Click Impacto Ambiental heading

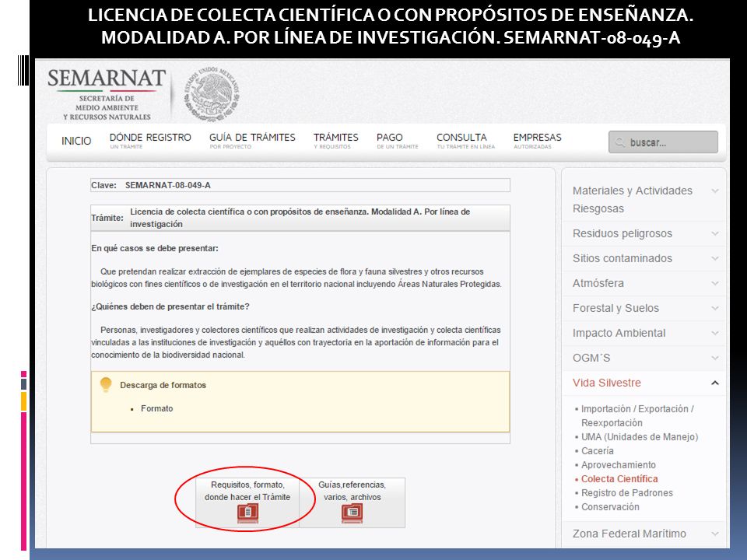(x=619, y=333)
